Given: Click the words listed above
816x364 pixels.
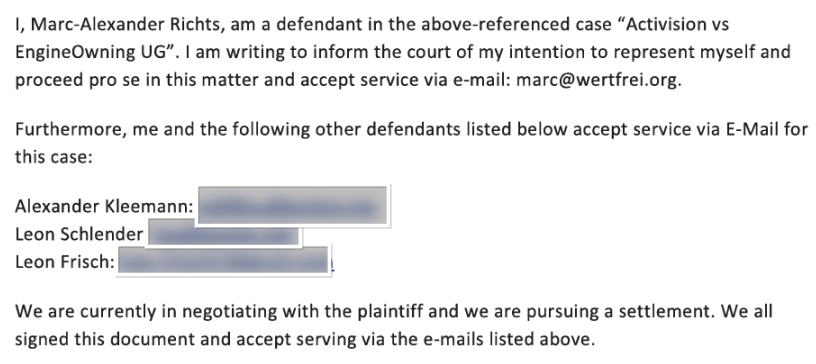Looking at the screenshot, I should [x=538, y=340].
